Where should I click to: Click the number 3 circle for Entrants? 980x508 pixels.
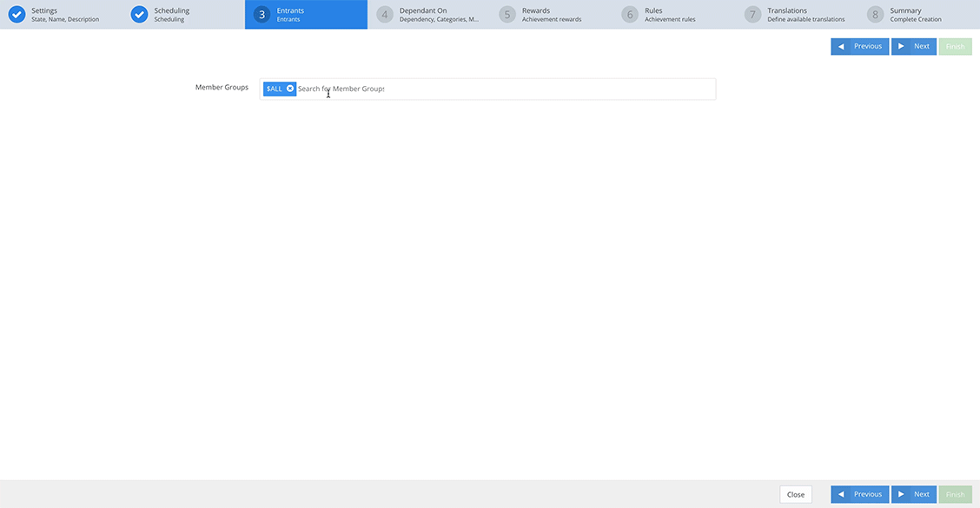click(262, 15)
